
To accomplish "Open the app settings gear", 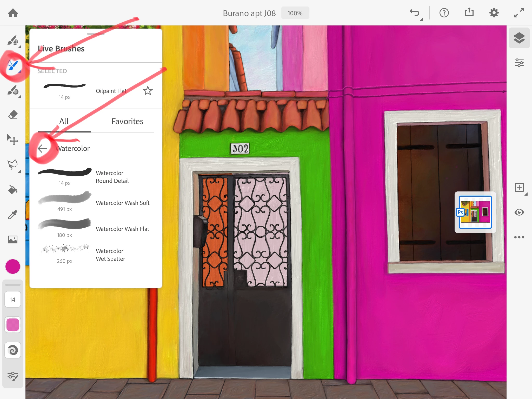I will [494, 13].
